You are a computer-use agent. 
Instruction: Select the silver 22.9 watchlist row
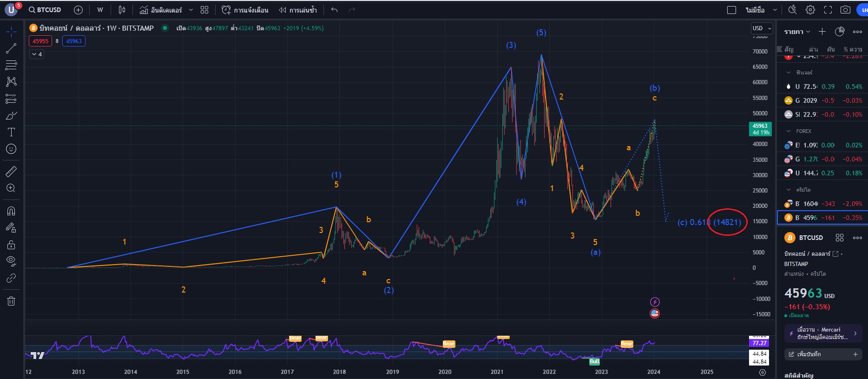(x=822, y=114)
